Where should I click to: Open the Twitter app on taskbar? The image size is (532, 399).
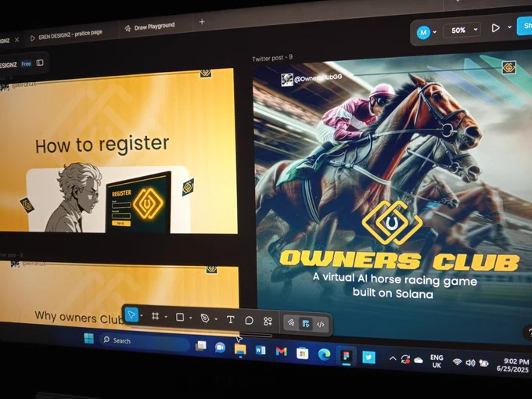[368, 358]
